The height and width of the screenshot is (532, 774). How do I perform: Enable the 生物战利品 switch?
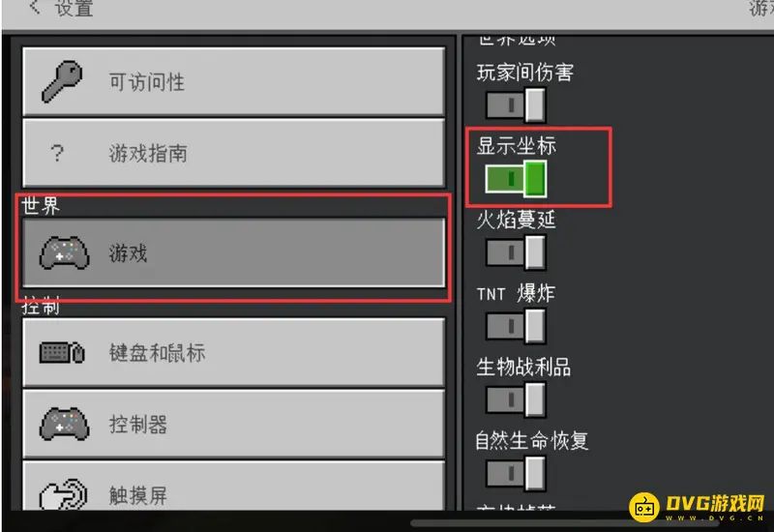click(516, 399)
